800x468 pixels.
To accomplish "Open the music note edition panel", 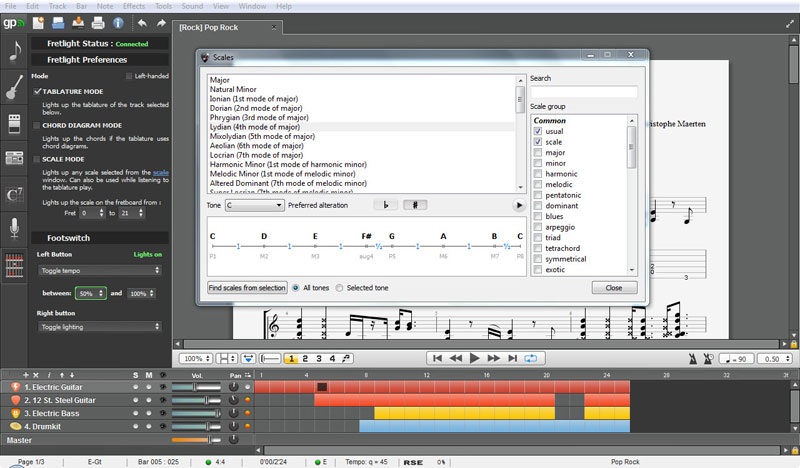I will tap(15, 51).
